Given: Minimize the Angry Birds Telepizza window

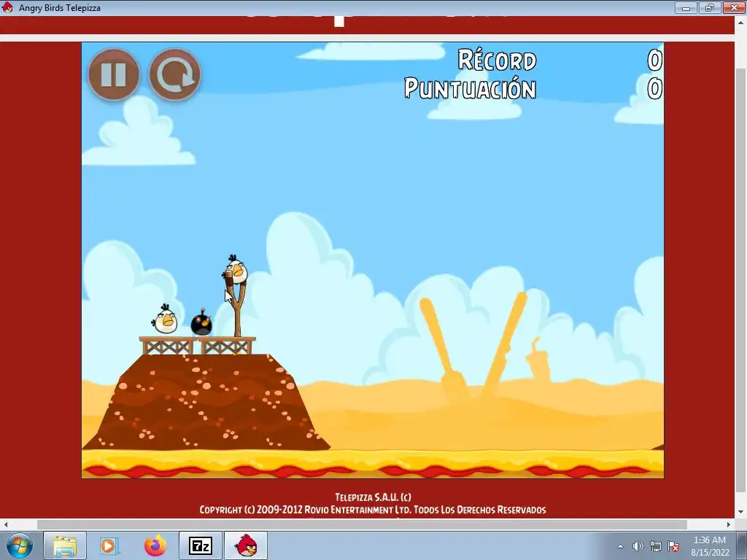Looking at the screenshot, I should coord(686,7).
